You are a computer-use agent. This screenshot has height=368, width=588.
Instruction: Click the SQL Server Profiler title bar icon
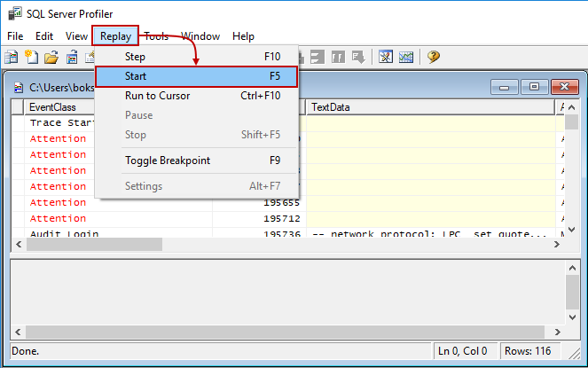[15, 14]
